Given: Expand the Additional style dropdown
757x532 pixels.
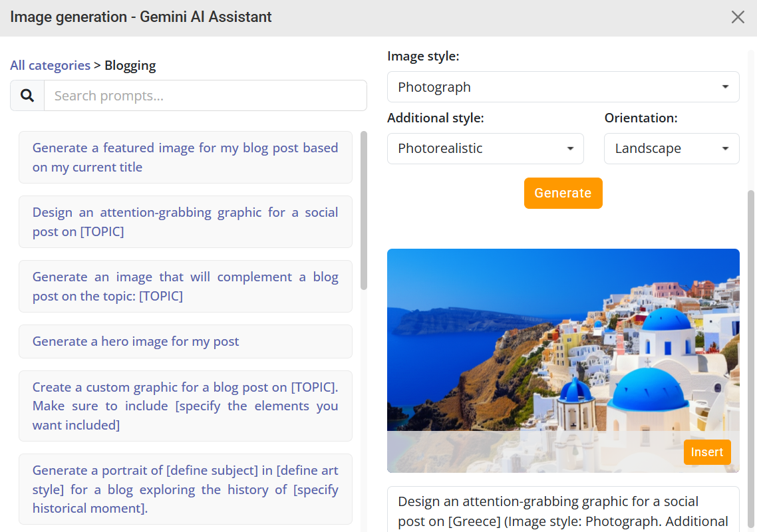Looking at the screenshot, I should (485, 148).
